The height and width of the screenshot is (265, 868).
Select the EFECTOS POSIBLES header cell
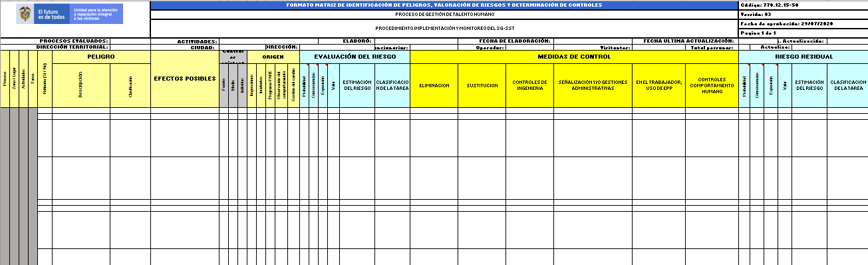click(x=185, y=79)
